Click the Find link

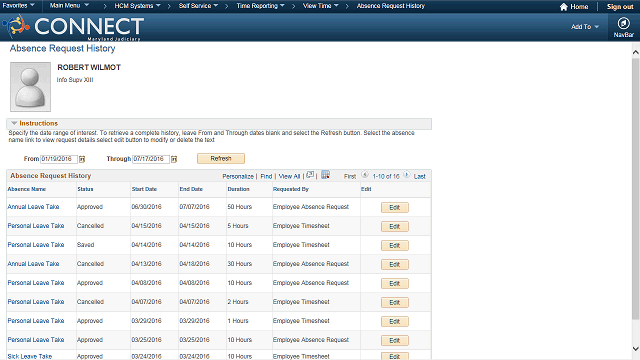tap(266, 176)
